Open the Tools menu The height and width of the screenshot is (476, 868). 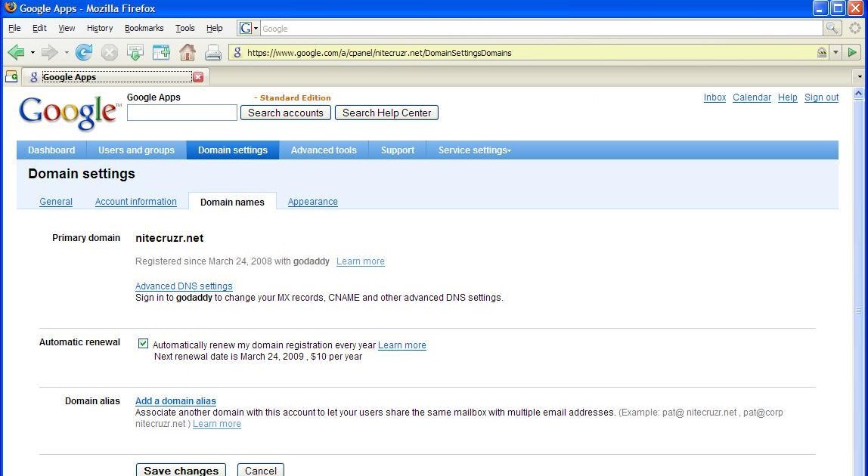[x=185, y=28]
